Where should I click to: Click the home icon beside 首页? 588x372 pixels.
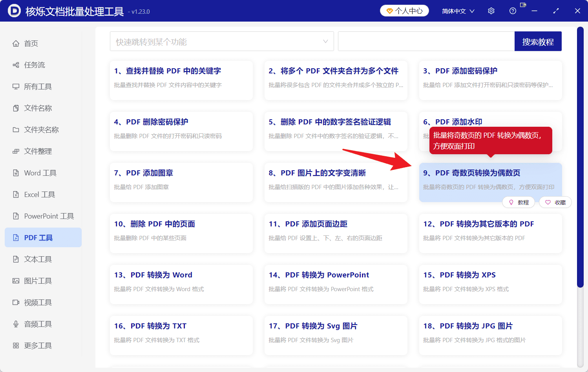[16, 44]
